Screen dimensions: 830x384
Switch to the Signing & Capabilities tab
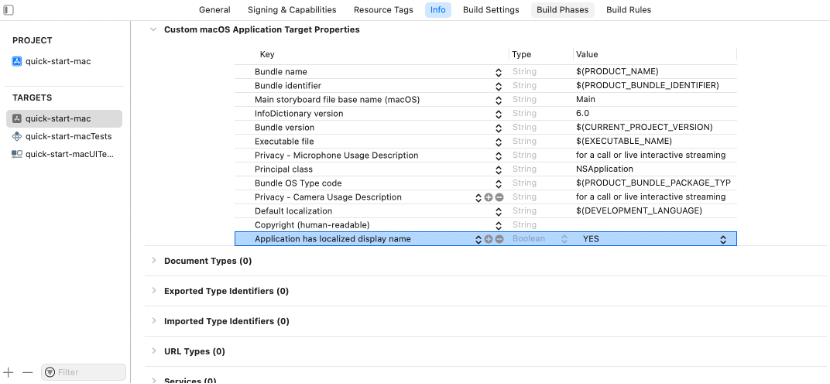tap(292, 10)
